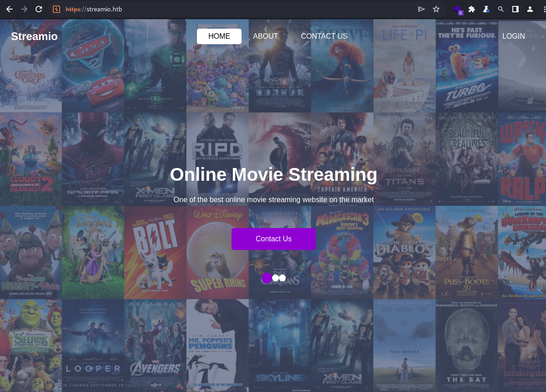
Task: Click the Turbo movie poster
Action: pos(467,66)
